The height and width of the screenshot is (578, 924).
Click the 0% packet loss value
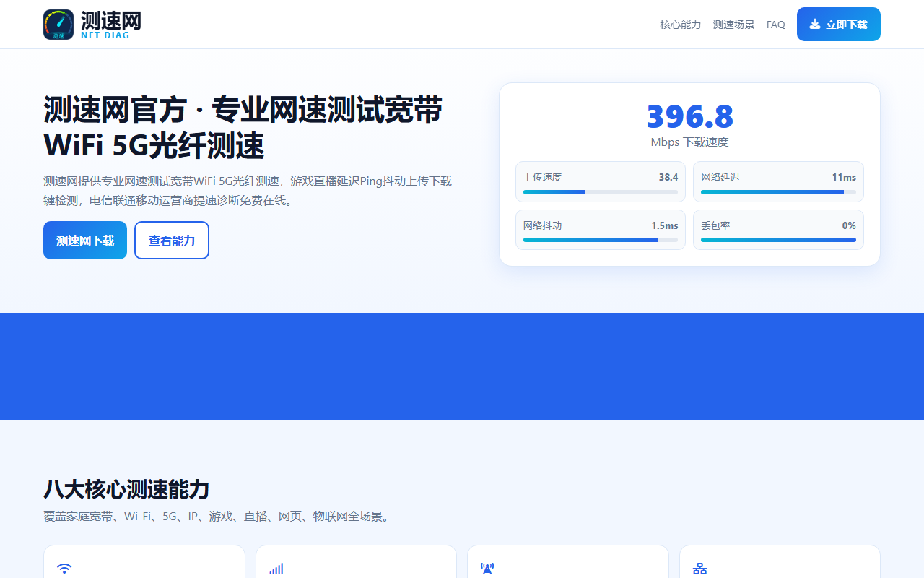point(849,225)
